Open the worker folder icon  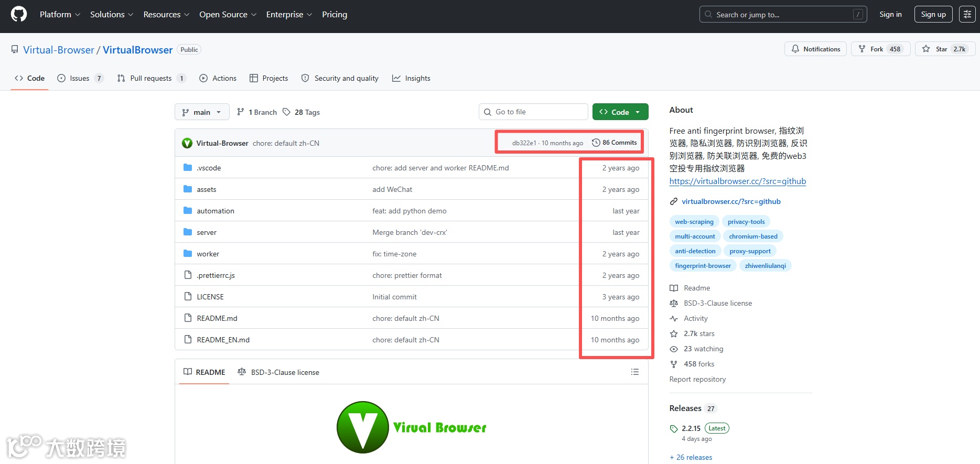click(188, 254)
